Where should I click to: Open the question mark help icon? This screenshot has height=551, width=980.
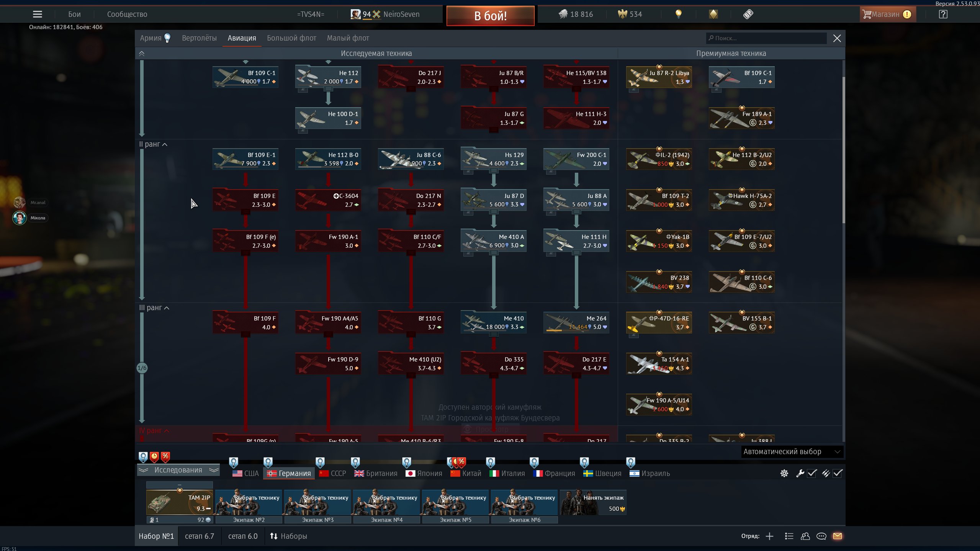click(x=943, y=14)
